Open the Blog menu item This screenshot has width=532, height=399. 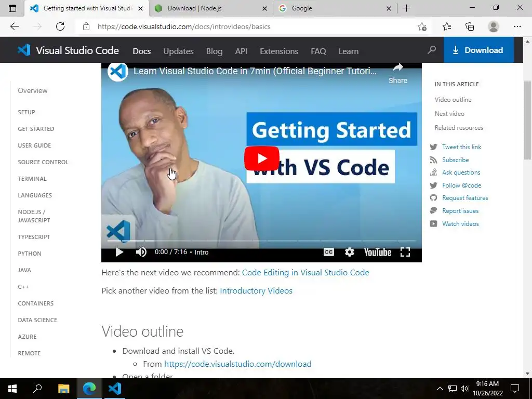[215, 51]
